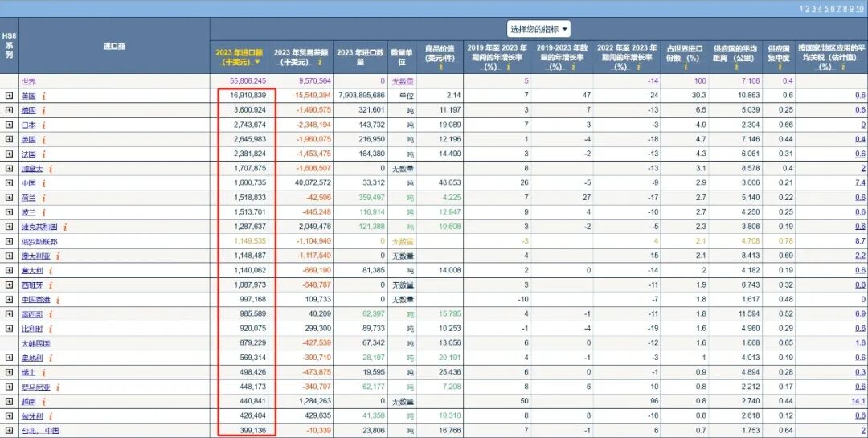Open the 加拿大 country link
Viewport: 868px width, 438px height.
(32, 168)
